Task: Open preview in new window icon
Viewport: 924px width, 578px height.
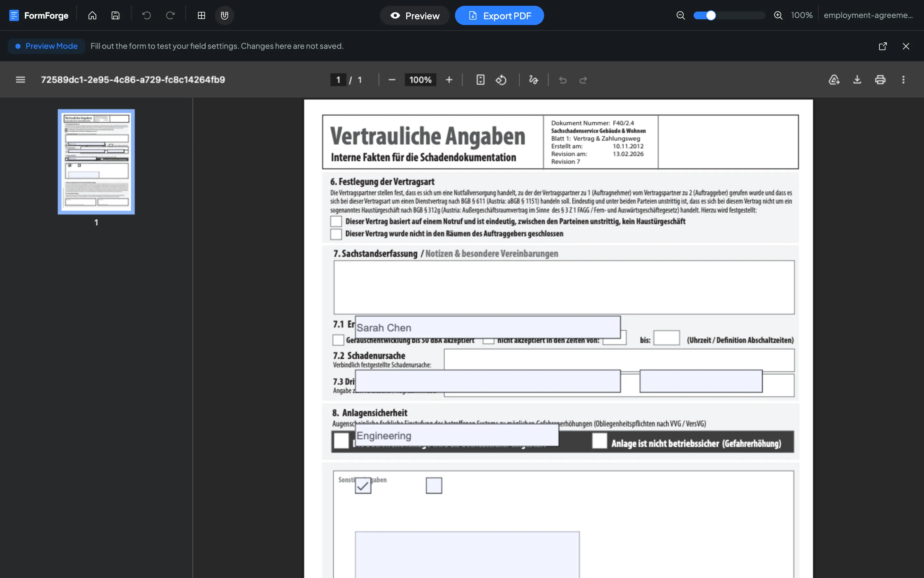Action: (x=883, y=46)
